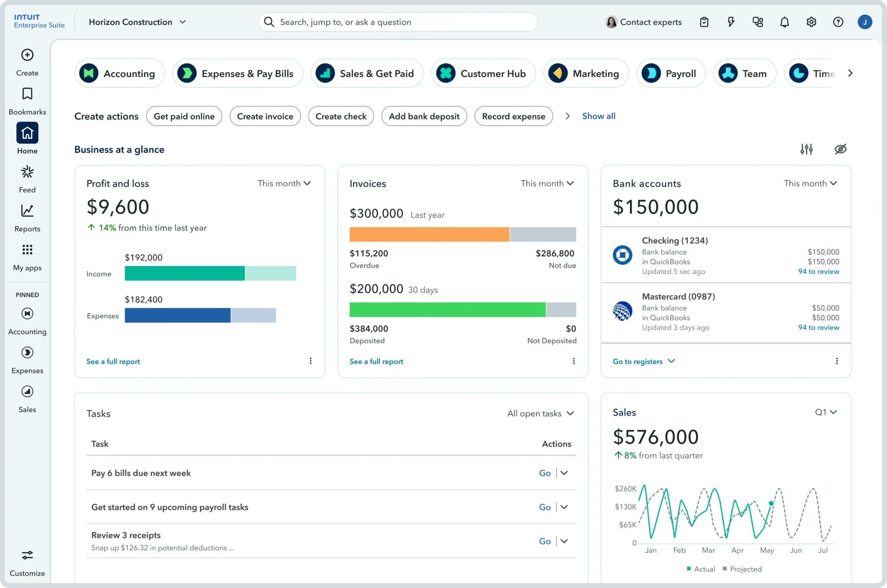Open the Create plus icon in sidebar
This screenshot has width=887, height=588.
[27, 55]
